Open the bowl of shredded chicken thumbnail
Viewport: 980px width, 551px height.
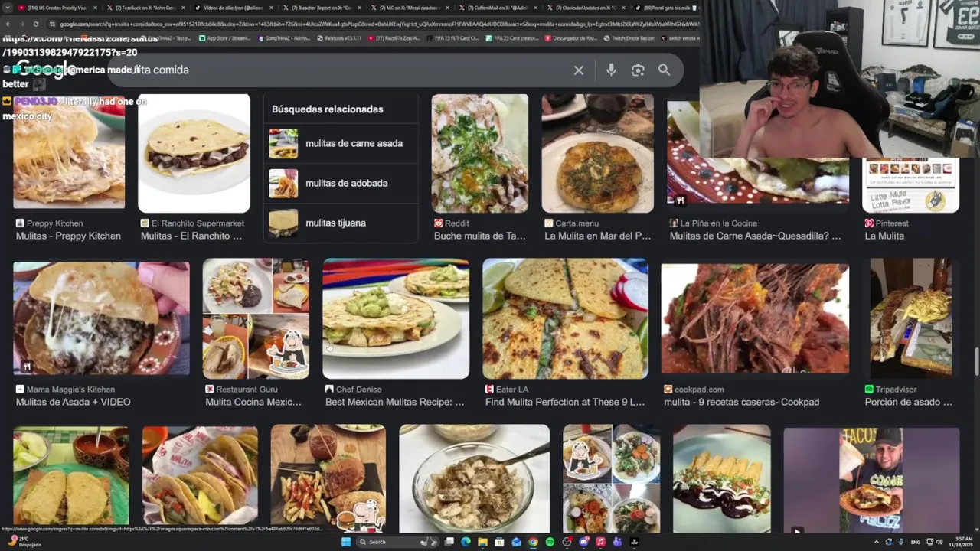(475, 478)
